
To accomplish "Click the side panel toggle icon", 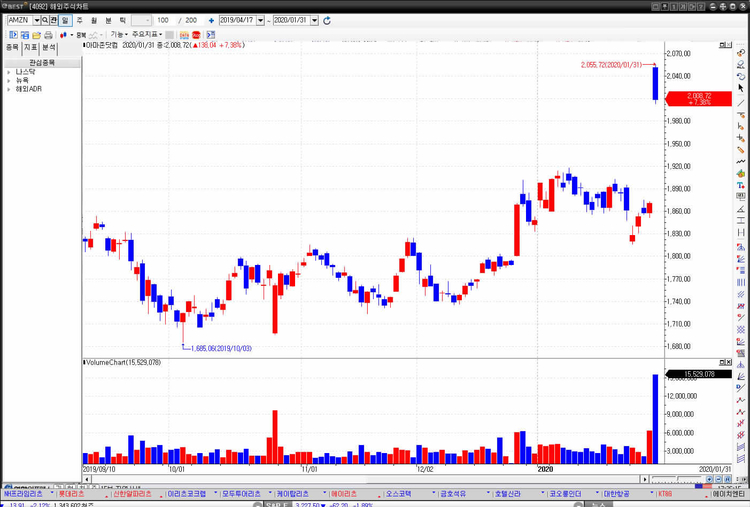I will [x=13, y=35].
